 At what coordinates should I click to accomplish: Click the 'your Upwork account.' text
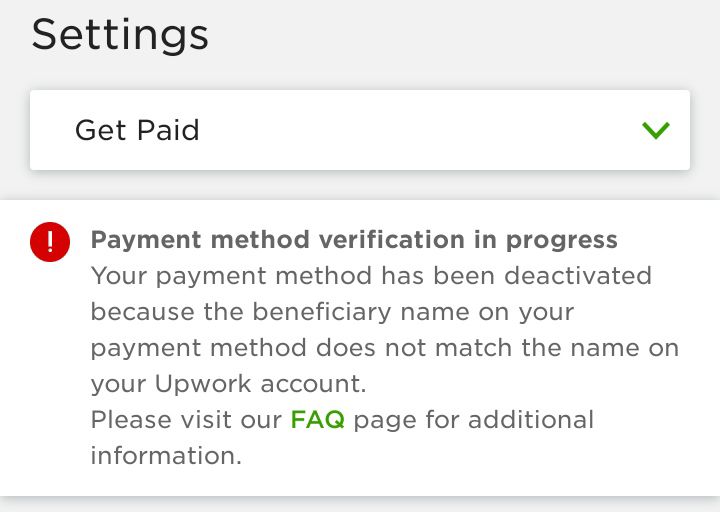(228, 384)
